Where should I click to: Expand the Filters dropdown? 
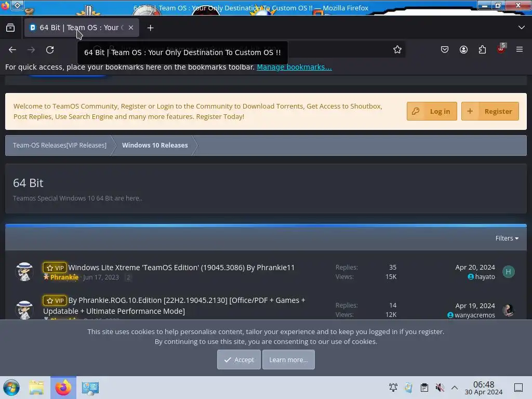(x=507, y=238)
